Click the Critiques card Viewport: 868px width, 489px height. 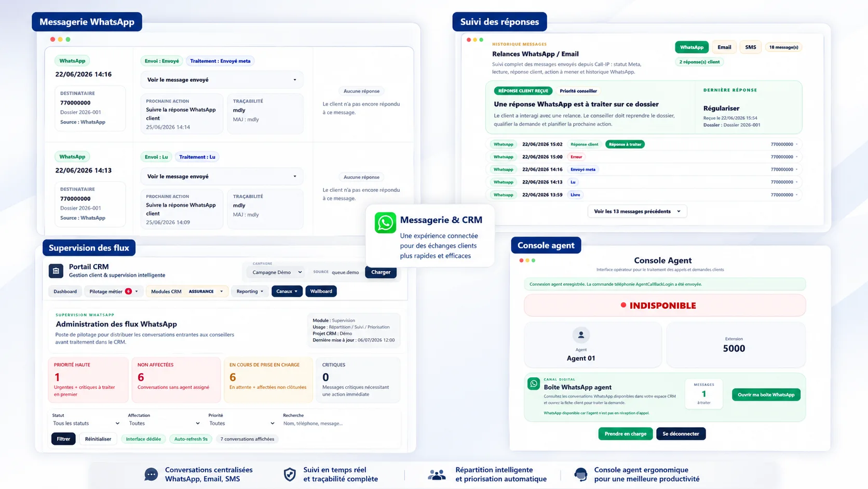coord(358,380)
